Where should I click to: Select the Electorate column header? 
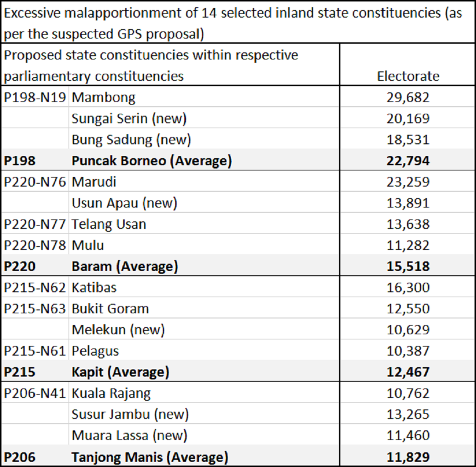coord(408,76)
